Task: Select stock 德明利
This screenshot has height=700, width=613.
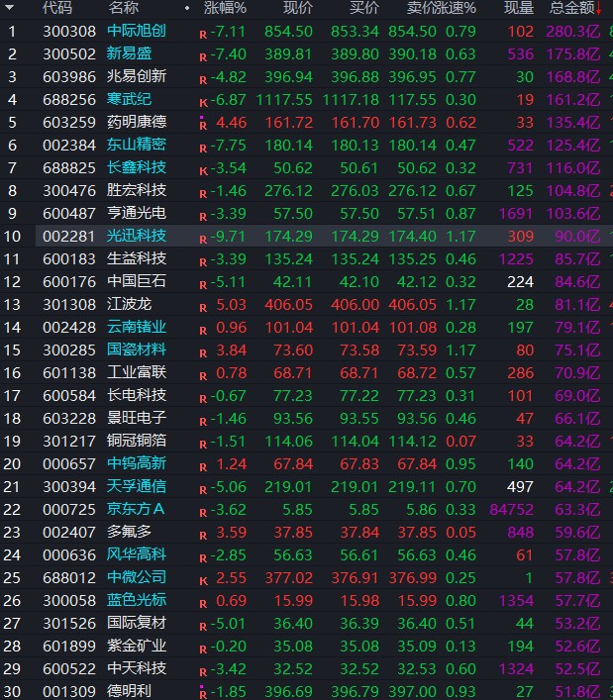Action: [129, 691]
